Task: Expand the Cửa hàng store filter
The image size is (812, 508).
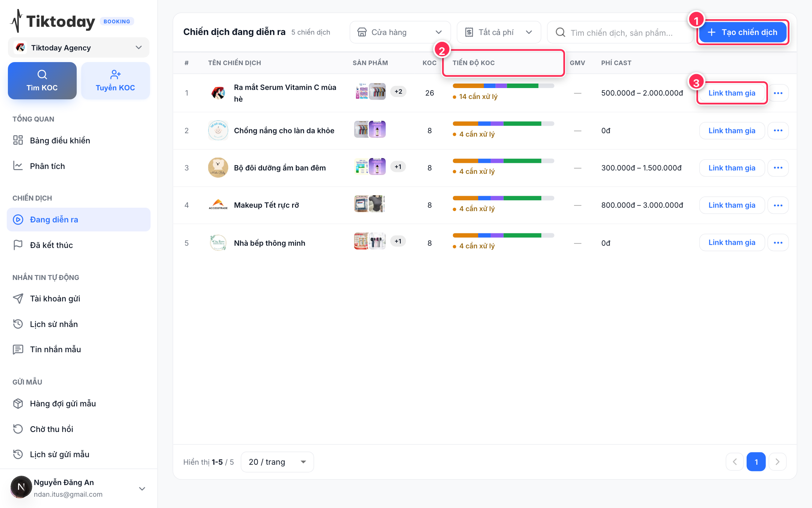Action: 400,32
